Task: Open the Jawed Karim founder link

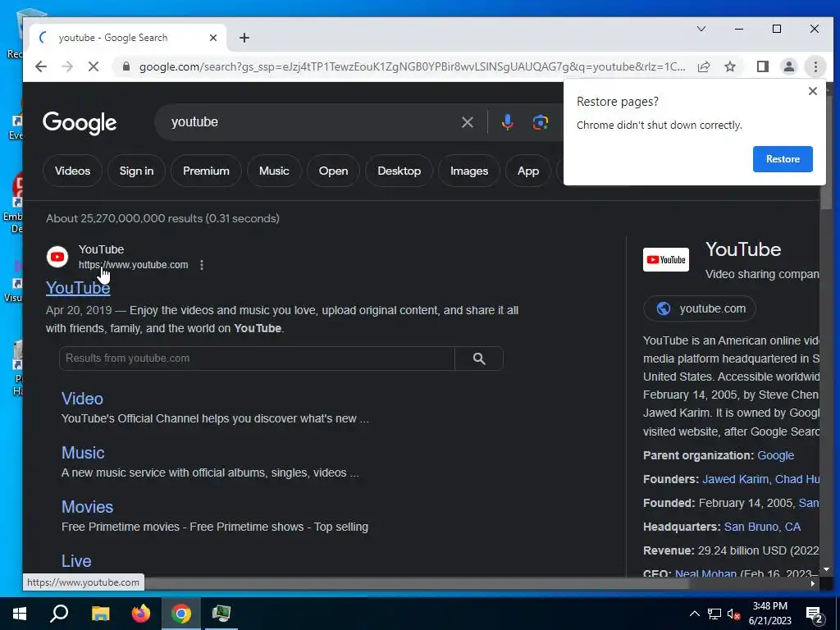Action: pos(735,479)
